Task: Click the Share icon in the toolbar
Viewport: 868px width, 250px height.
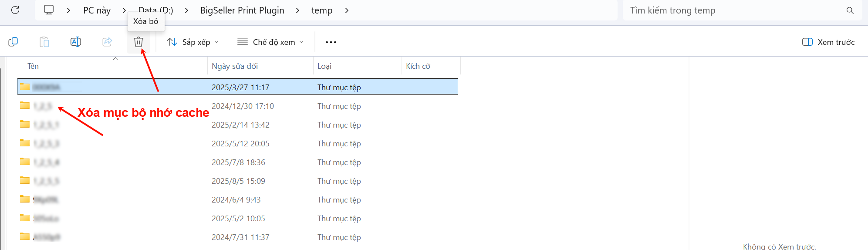Action: [x=107, y=42]
